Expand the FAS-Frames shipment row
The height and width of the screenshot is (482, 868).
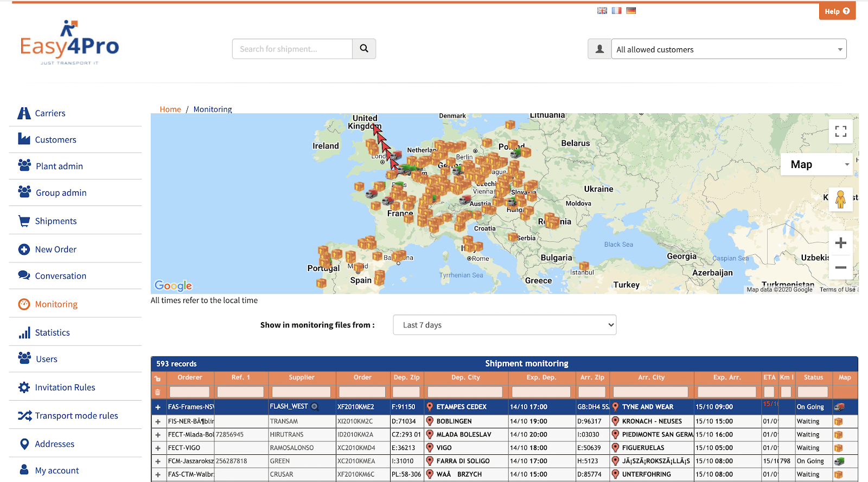click(158, 407)
